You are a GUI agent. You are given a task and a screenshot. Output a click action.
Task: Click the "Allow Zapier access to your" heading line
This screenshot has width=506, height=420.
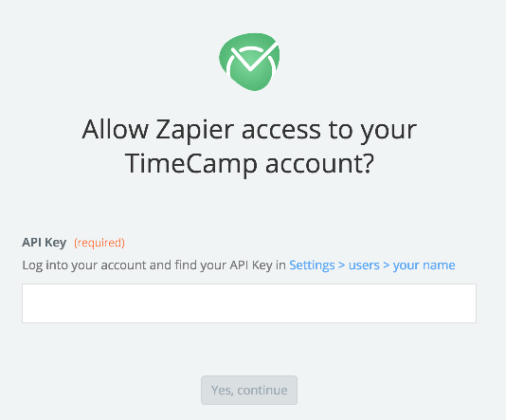[x=249, y=130]
